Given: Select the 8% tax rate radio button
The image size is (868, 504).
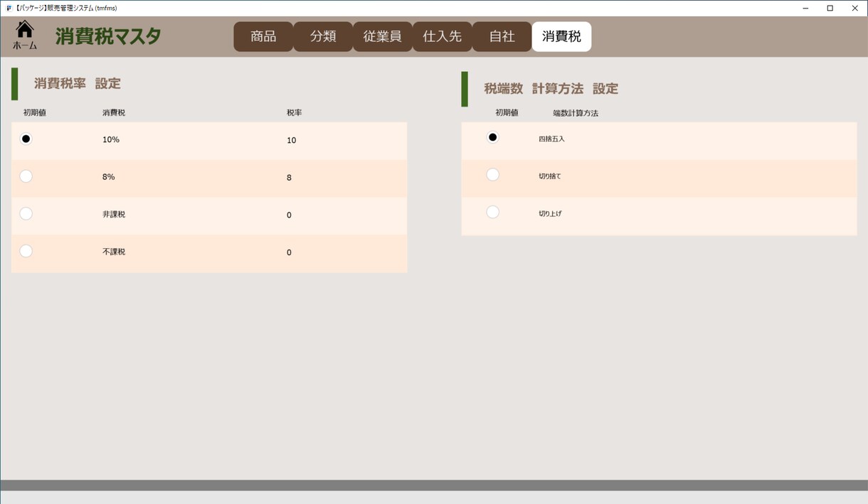Looking at the screenshot, I should tap(26, 176).
